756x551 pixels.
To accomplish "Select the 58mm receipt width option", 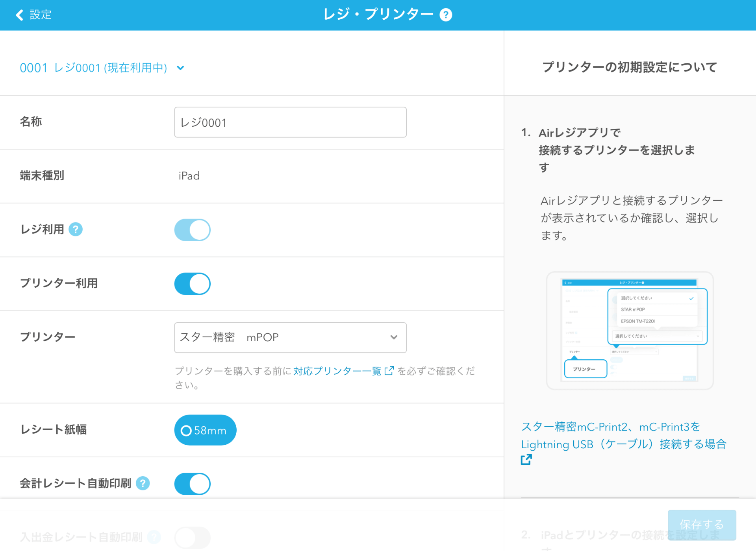I will pos(205,430).
